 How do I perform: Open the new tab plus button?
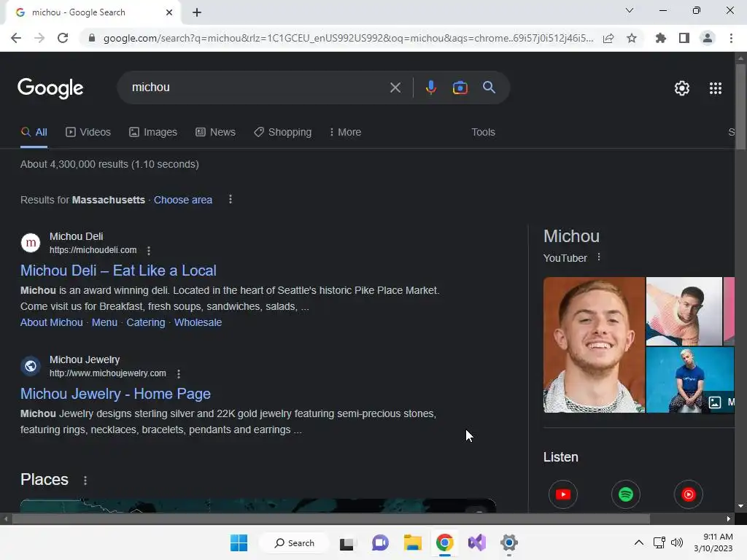[197, 12]
